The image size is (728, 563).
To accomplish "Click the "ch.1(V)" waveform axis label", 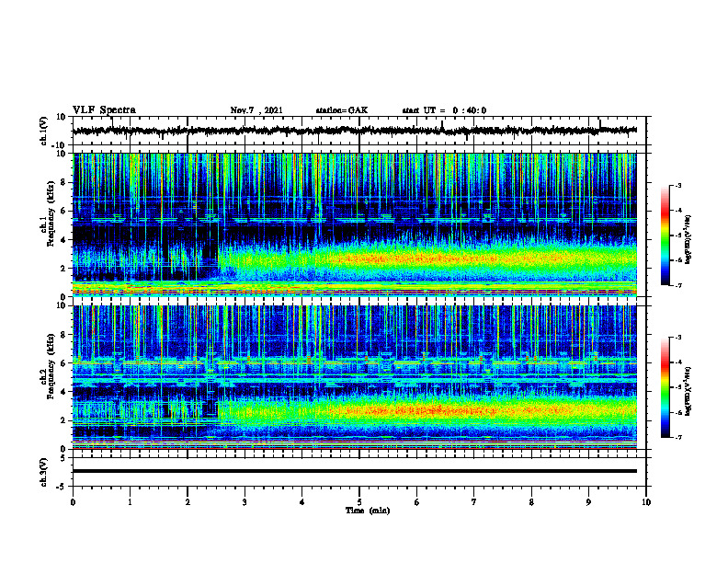I will tap(44, 131).
